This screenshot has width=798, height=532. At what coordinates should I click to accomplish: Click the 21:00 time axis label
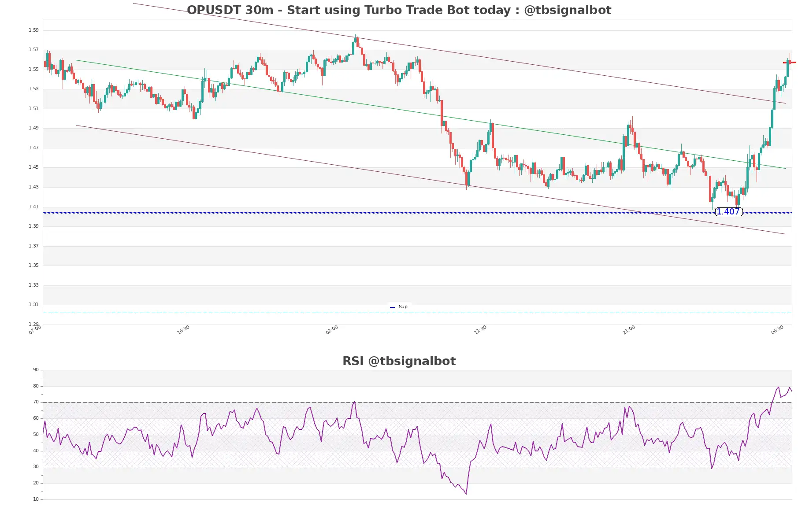point(629,330)
